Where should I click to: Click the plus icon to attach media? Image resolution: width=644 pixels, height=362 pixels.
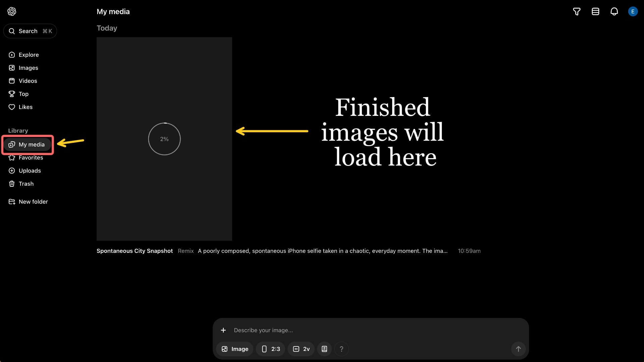pos(223,330)
